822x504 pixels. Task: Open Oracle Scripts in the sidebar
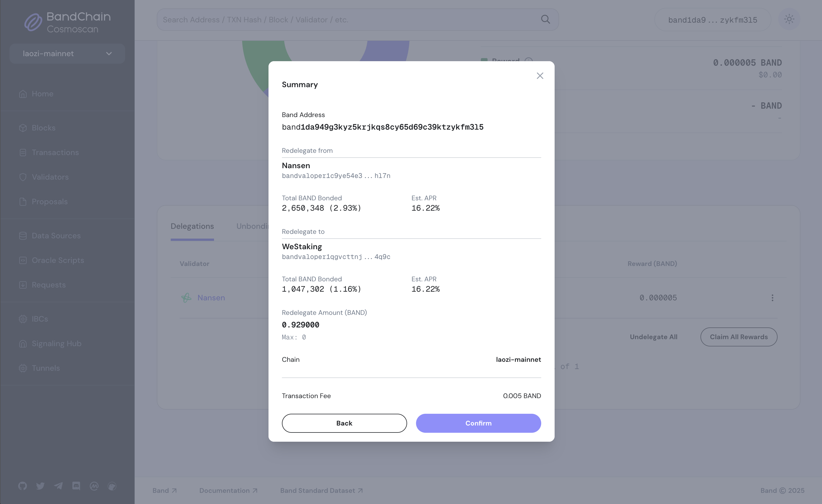pos(58,260)
